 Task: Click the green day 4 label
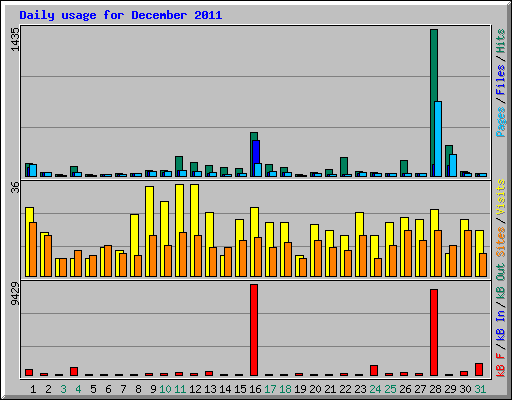point(78,389)
